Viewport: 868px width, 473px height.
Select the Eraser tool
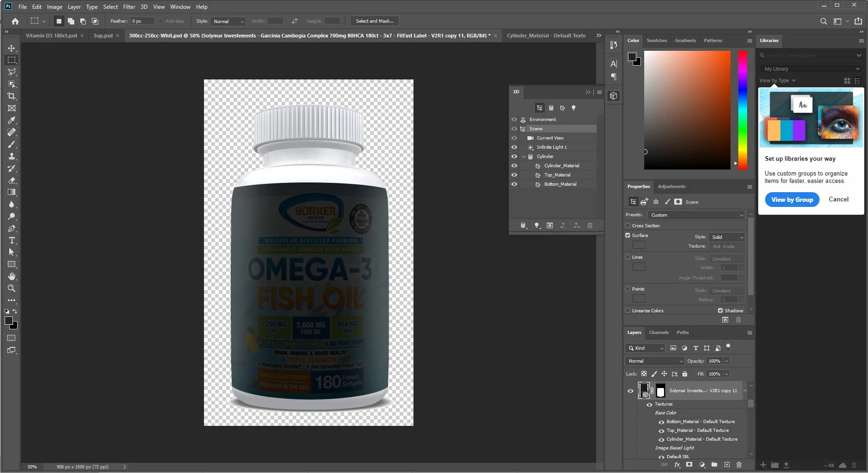point(12,180)
